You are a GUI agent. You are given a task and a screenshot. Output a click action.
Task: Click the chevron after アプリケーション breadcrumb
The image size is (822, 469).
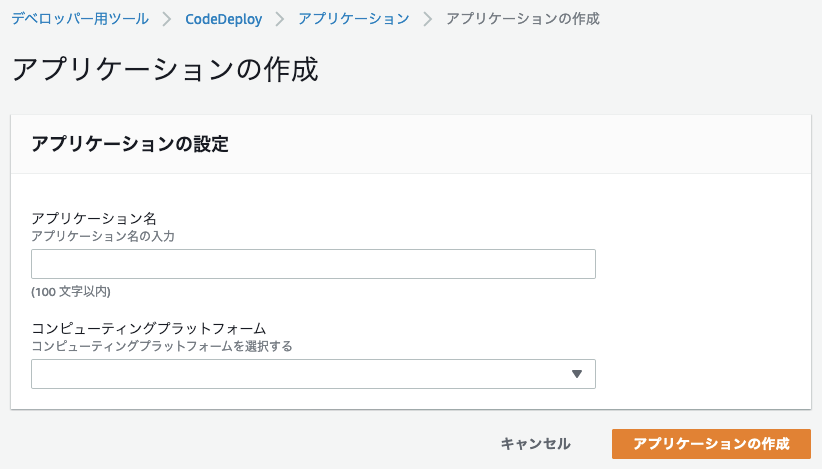(x=428, y=19)
